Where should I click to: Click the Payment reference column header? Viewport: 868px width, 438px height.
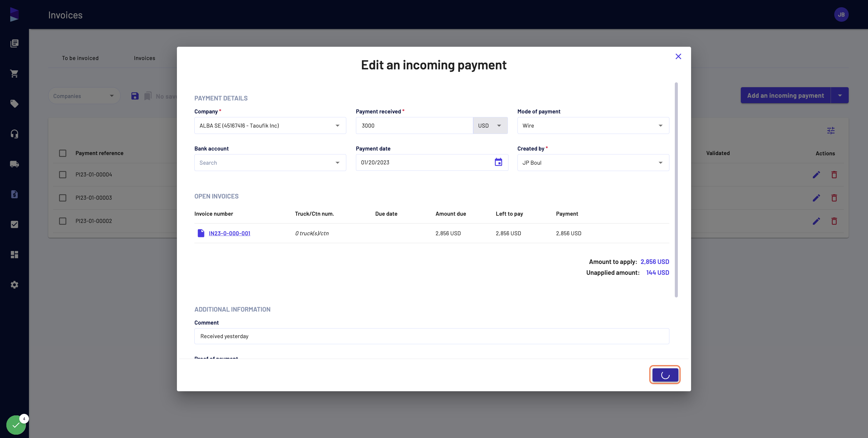tap(99, 153)
